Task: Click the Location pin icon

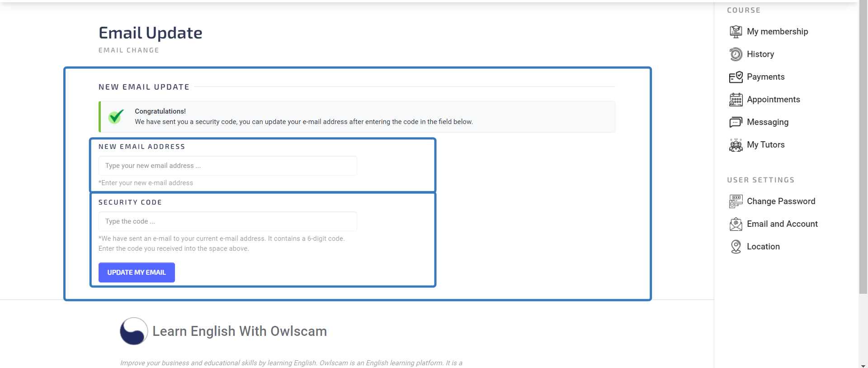Action: click(736, 247)
